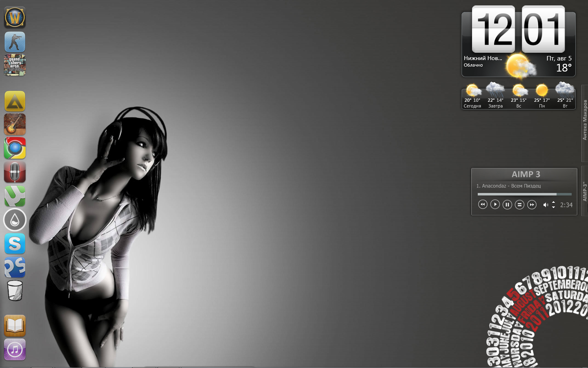
Task: Launch World of Warcraft from the dock
Action: click(15, 18)
